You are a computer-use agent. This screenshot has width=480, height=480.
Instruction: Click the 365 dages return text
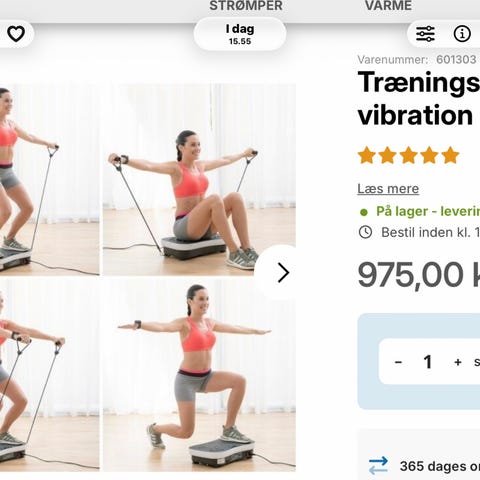(440, 466)
